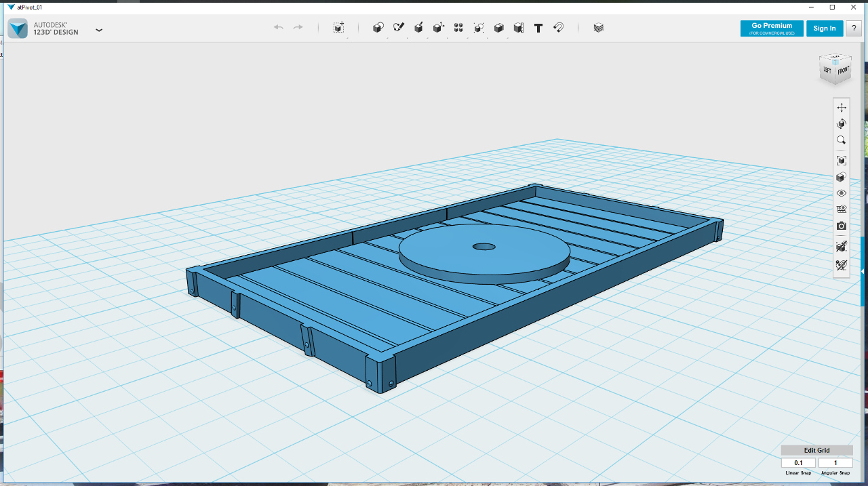Open the help question mark button
Screen dimensions: 868x486
pyautogui.click(x=853, y=28)
